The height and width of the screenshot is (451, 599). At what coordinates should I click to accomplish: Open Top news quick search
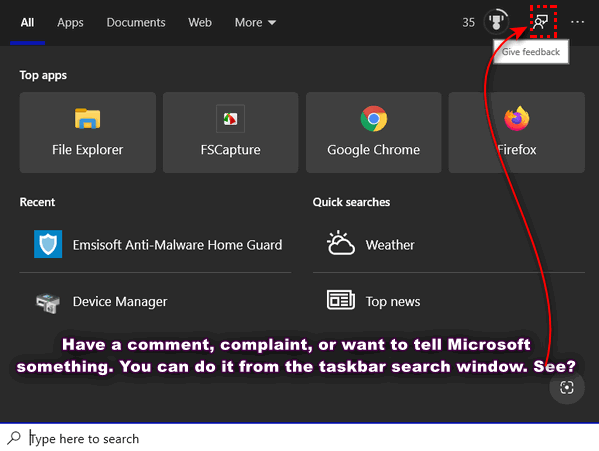[x=448, y=301]
